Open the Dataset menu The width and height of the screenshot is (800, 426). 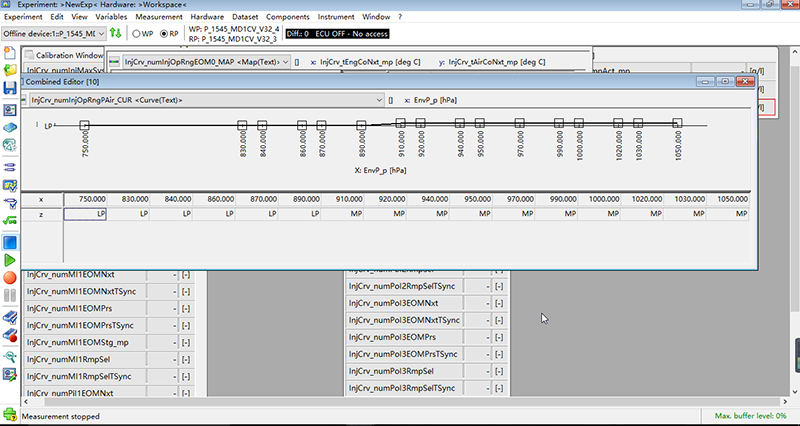coord(245,17)
